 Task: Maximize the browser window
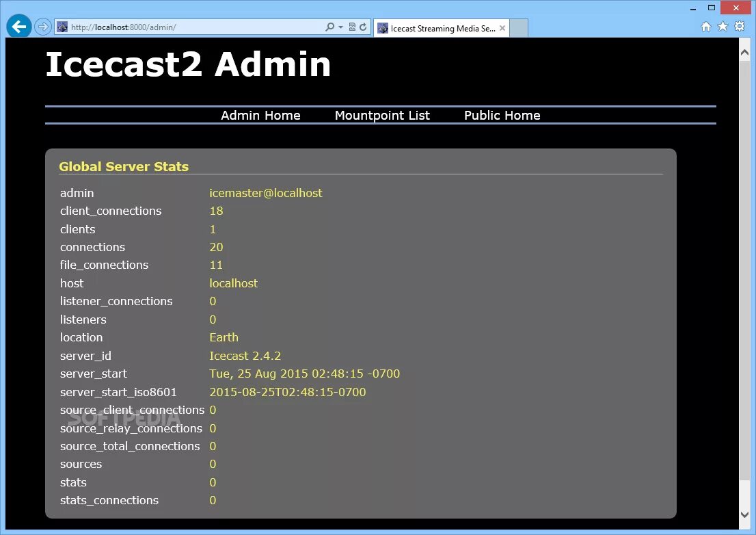tap(711, 8)
